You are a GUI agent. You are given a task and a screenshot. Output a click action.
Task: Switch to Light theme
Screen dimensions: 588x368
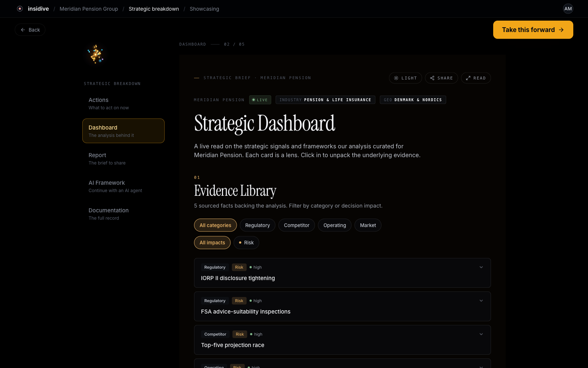click(x=405, y=78)
